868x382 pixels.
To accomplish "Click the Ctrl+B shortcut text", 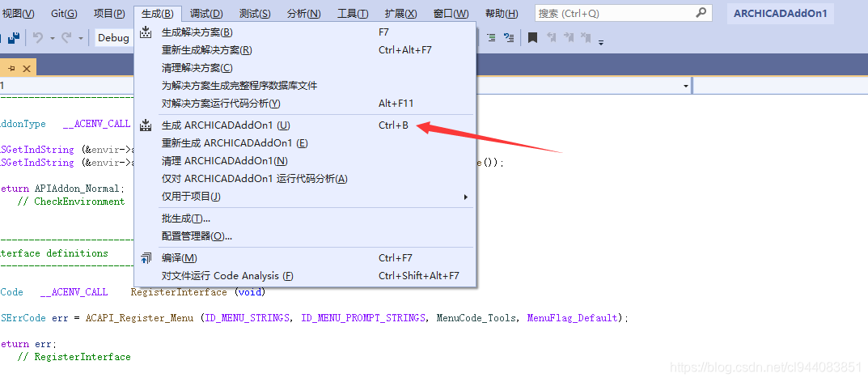I will pyautogui.click(x=394, y=125).
